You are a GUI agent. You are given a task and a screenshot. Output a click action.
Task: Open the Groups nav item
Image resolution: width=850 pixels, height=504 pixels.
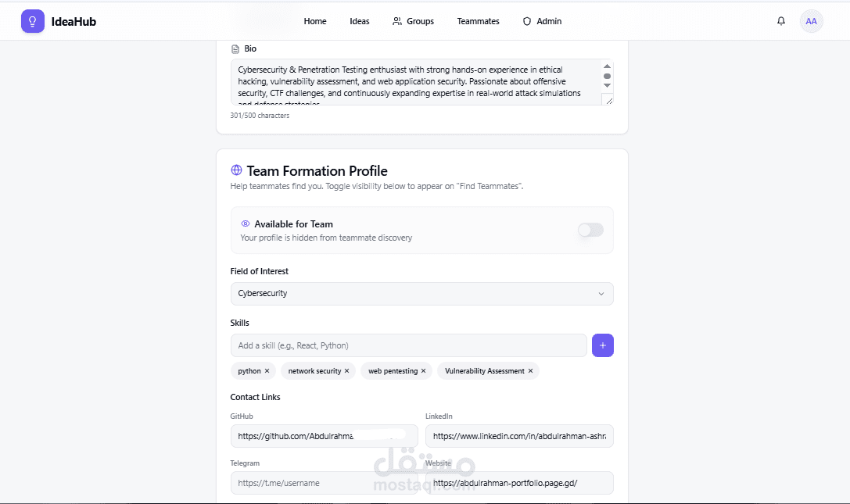[x=413, y=21]
